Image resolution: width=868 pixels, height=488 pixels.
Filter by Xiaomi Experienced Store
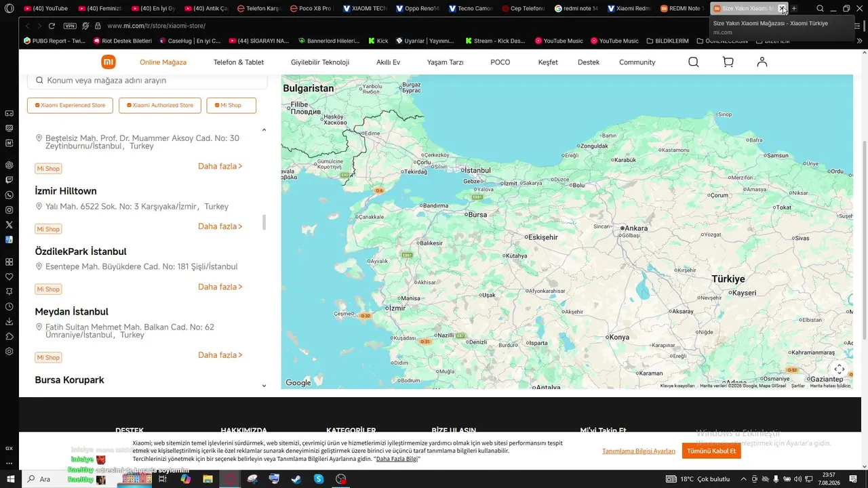pyautogui.click(x=70, y=105)
